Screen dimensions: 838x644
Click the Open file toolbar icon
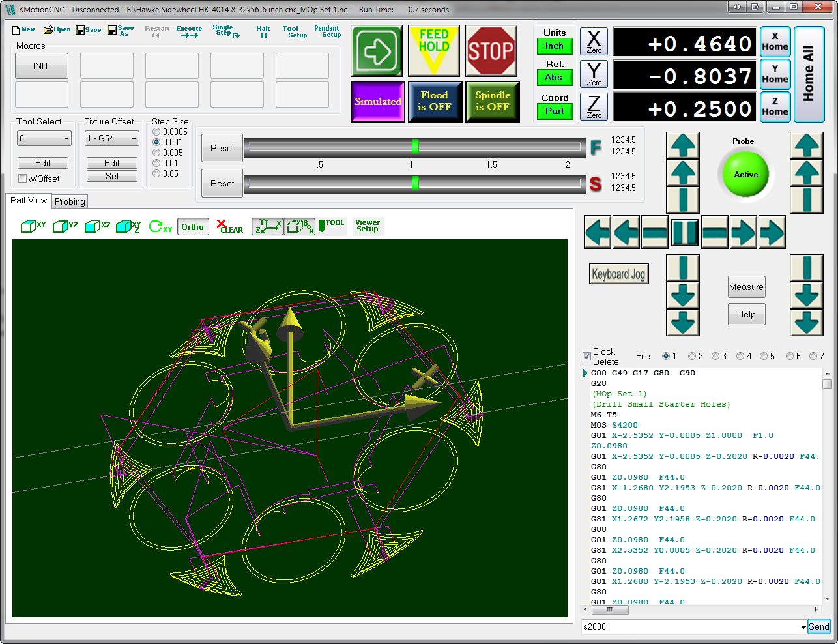click(x=57, y=30)
